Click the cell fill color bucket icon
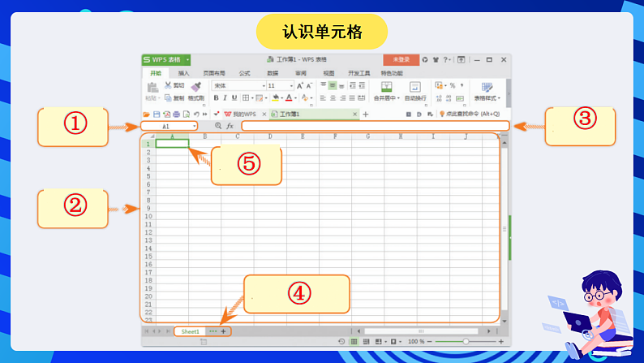This screenshot has height=363, width=644. pyautogui.click(x=275, y=97)
